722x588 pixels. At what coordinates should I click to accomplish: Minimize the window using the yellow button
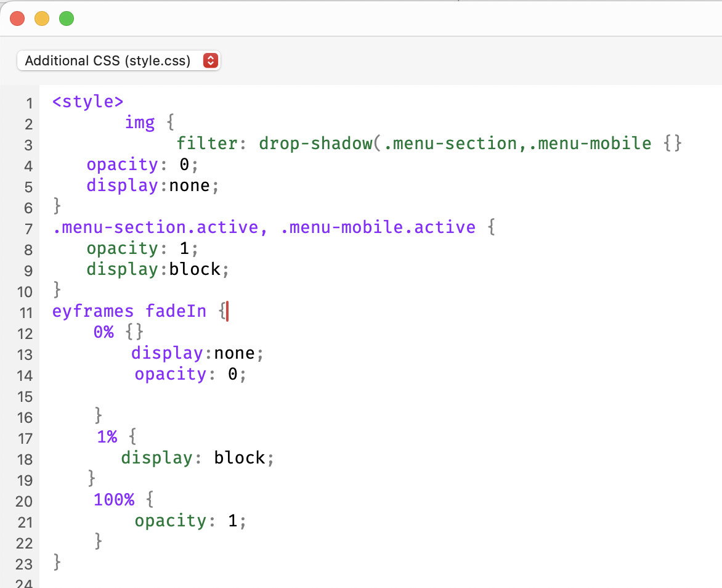point(42,18)
